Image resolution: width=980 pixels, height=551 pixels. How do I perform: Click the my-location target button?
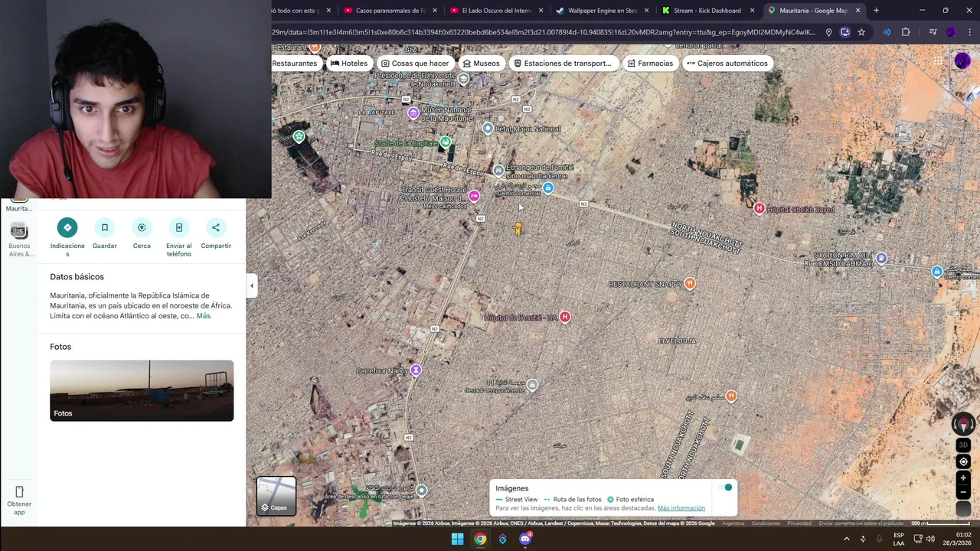point(964,461)
